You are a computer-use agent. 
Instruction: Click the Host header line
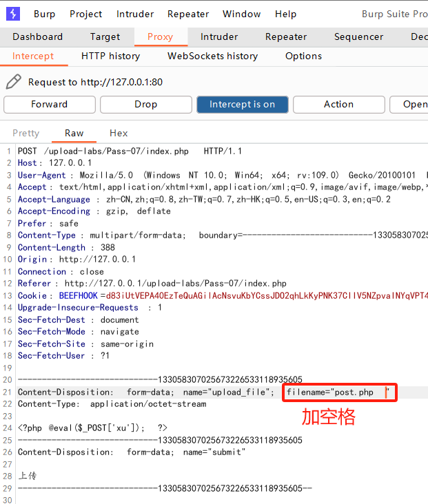(54, 163)
